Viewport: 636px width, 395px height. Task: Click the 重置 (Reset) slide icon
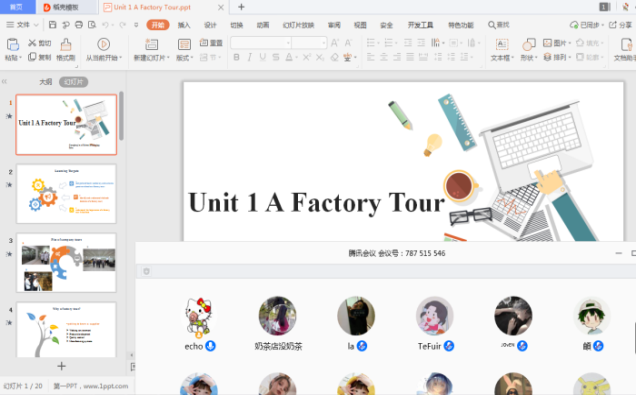tap(204, 43)
